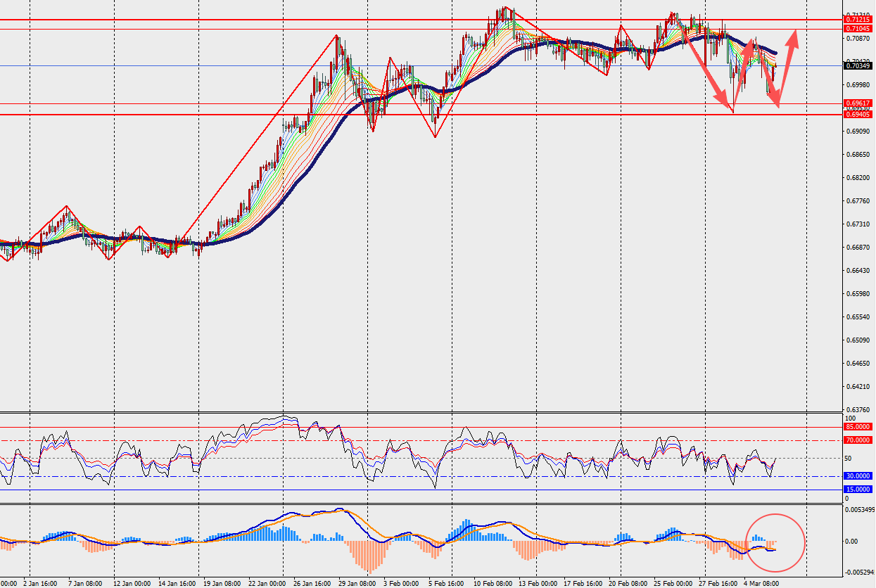
Task: Click the rightmost upward red arrow head
Action: point(794,37)
